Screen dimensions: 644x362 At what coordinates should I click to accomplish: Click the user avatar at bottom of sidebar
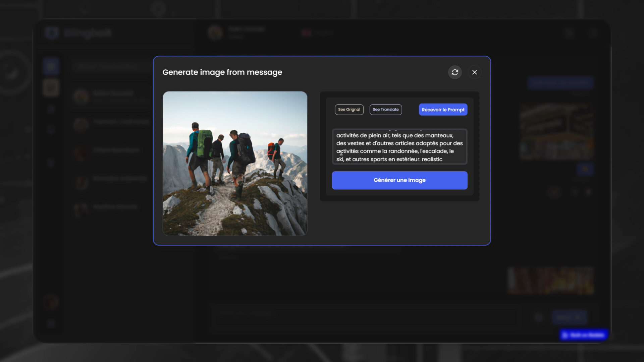[51, 303]
